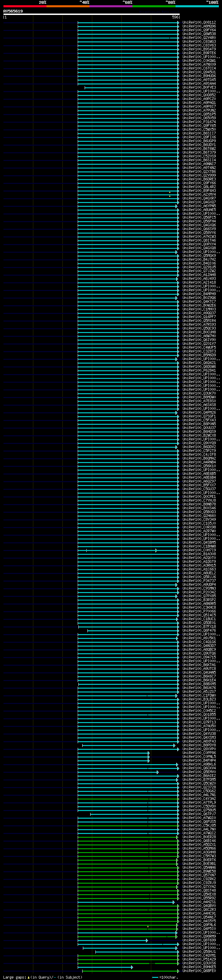
Task: Select the UniRef100_Q0D852 label
Action: (199, 95)
